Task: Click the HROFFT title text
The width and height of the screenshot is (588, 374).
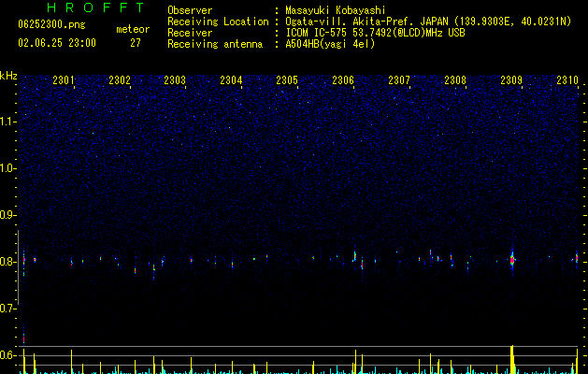Action: click(95, 7)
